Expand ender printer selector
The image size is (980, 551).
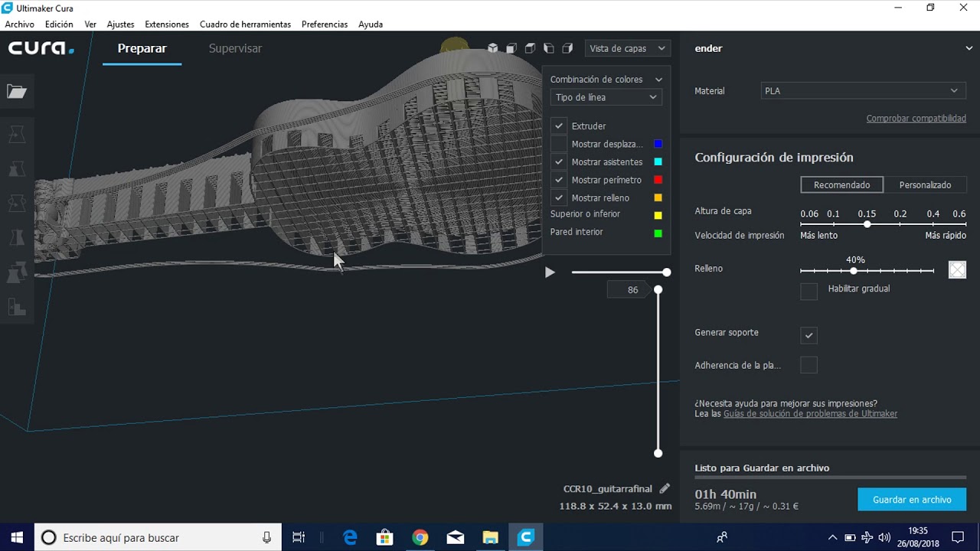969,48
